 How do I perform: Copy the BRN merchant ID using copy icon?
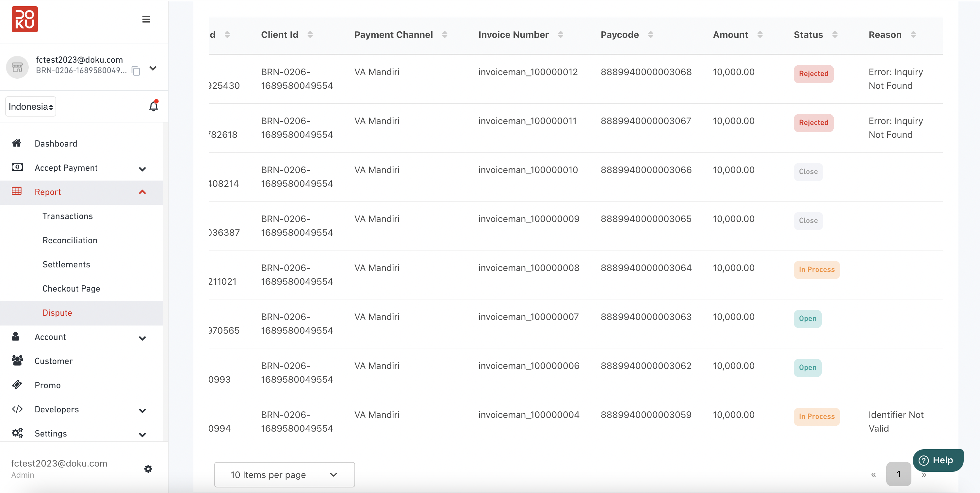pos(136,71)
